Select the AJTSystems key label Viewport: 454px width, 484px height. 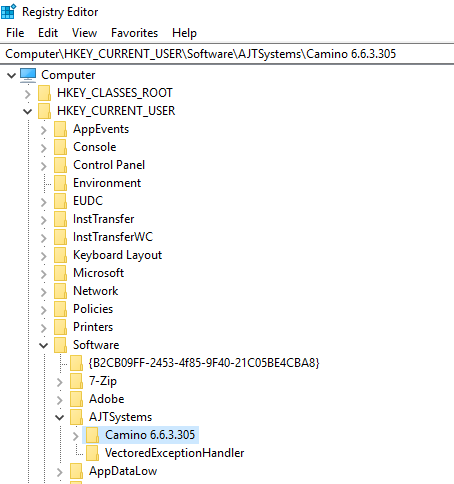[x=120, y=417]
